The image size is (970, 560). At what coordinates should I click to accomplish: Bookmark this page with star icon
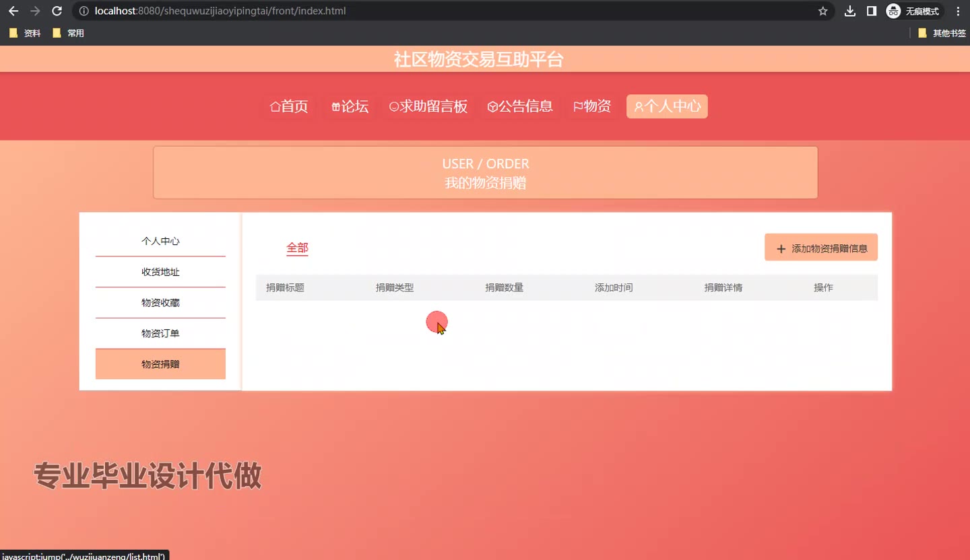(822, 11)
